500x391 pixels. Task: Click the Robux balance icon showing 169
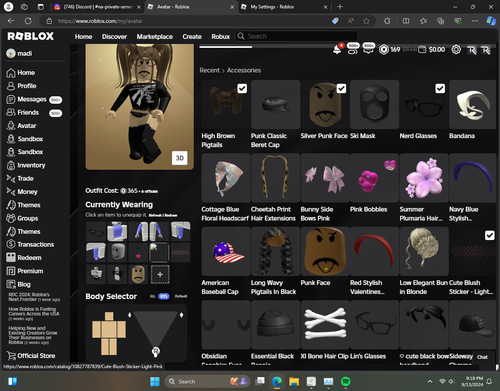coord(384,50)
